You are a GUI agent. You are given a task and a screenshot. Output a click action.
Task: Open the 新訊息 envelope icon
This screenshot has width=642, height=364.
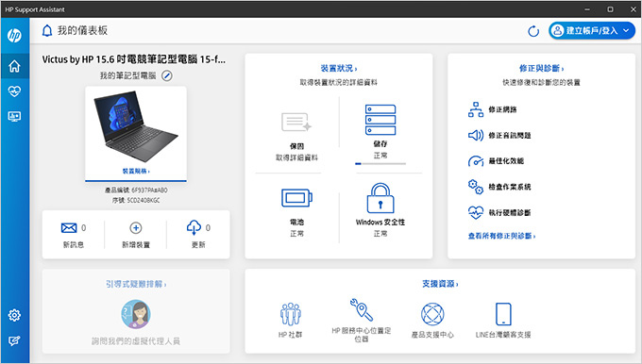tap(69, 228)
